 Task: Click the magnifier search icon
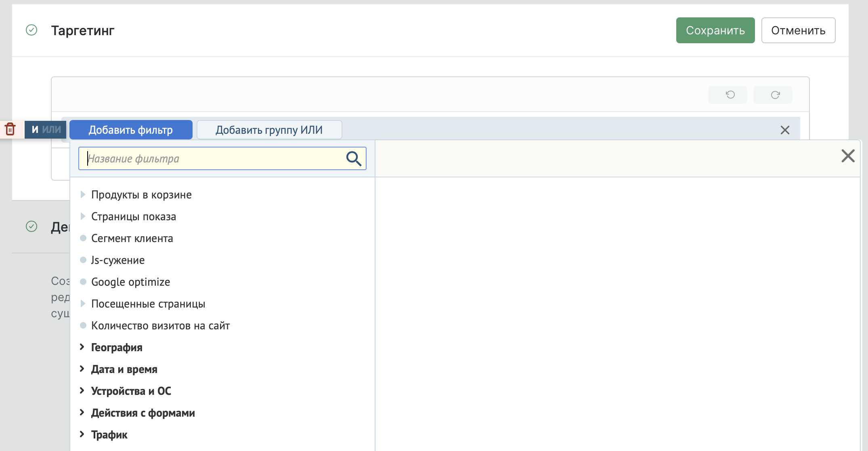354,158
